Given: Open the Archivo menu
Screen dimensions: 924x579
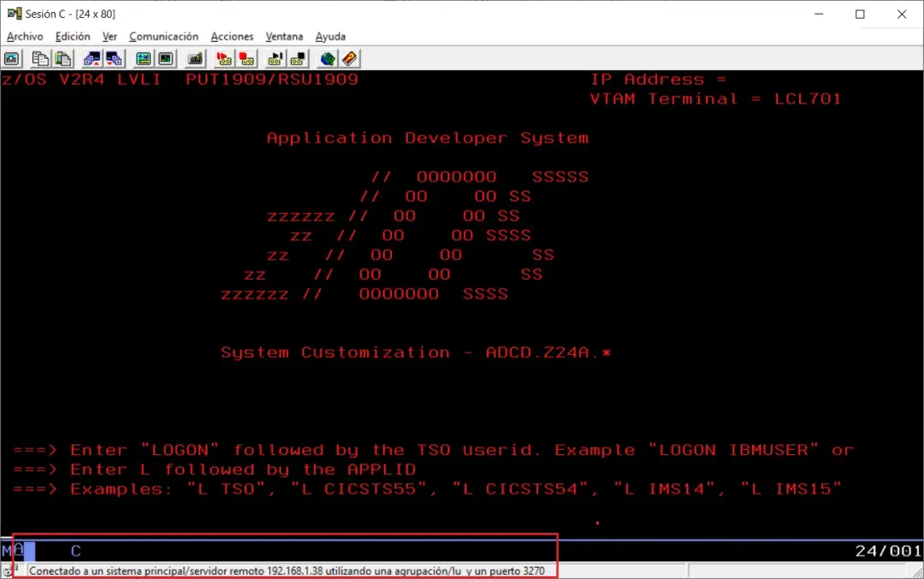Looking at the screenshot, I should [x=25, y=37].
